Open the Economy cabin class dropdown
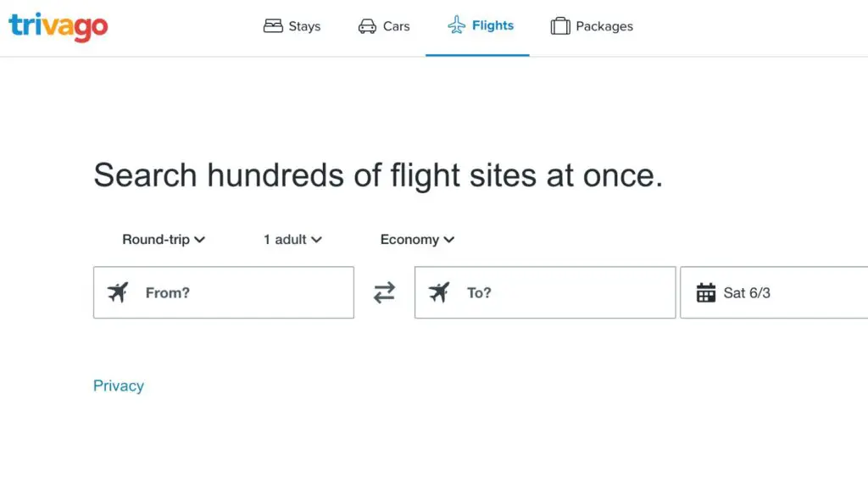This screenshot has height=488, width=868. (416, 240)
